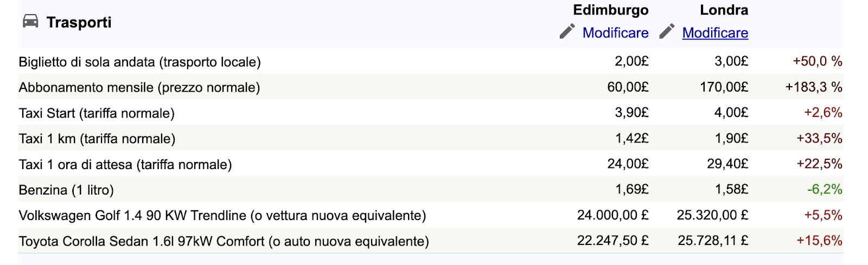Select the Volkswagen Golf row label

pyautogui.click(x=222, y=216)
